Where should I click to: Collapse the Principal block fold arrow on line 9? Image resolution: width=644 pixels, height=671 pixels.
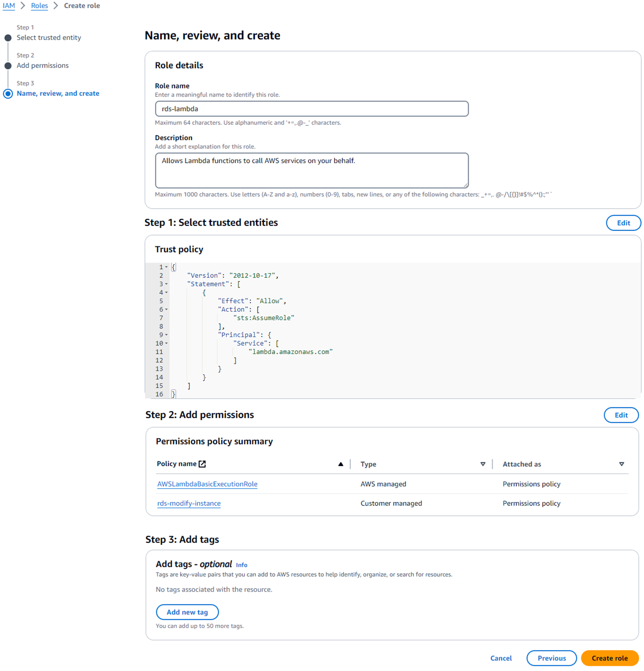point(167,335)
